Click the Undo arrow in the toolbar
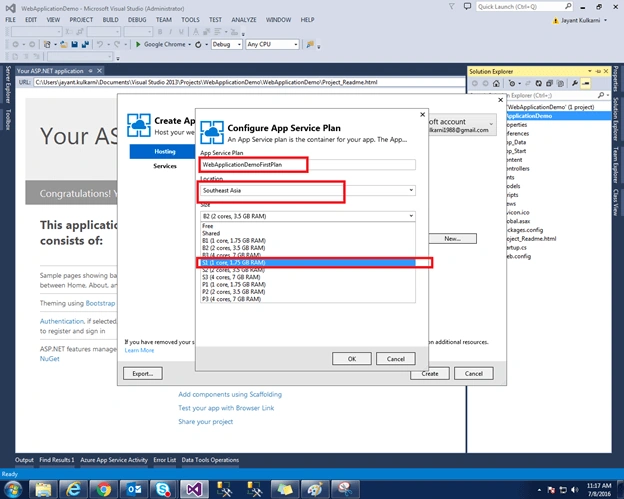 (100, 44)
